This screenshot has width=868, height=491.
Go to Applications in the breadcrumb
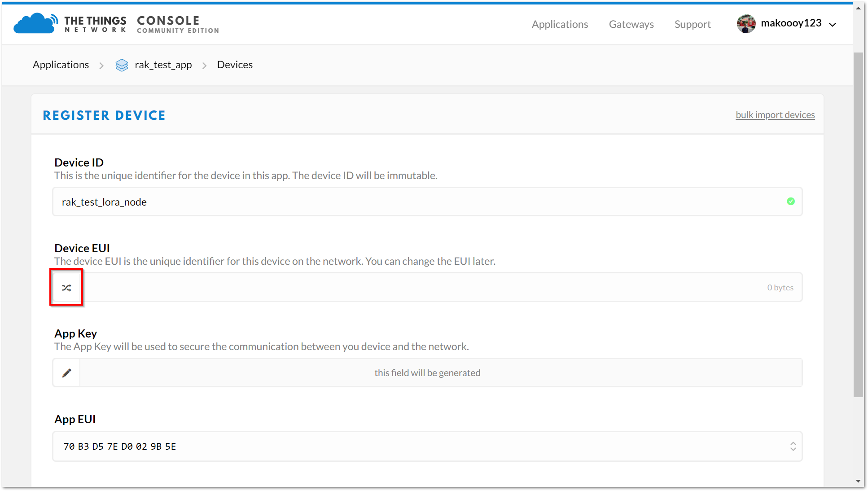coord(61,65)
